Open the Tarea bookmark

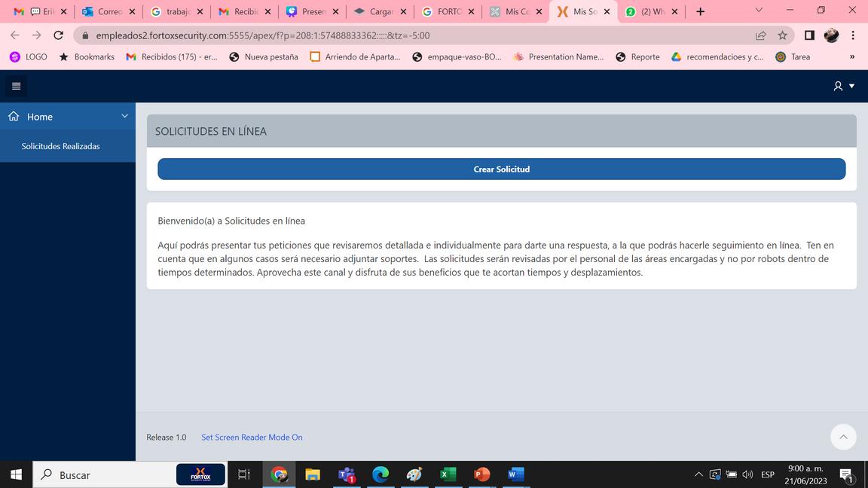pos(793,56)
